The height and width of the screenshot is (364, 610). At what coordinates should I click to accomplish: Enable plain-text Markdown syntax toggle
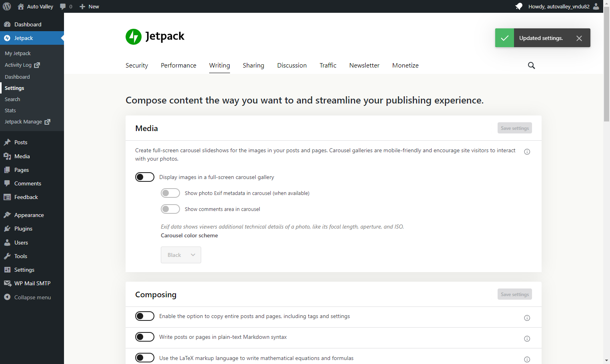pyautogui.click(x=145, y=337)
